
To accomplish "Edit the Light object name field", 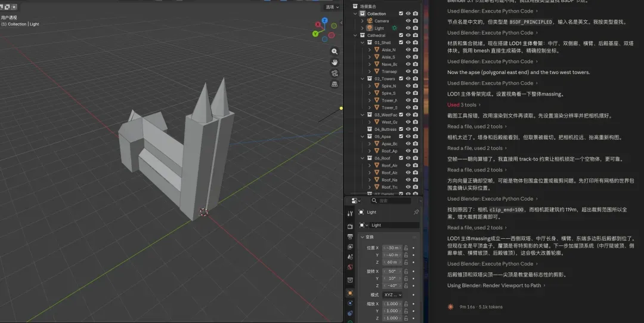I will point(395,225).
